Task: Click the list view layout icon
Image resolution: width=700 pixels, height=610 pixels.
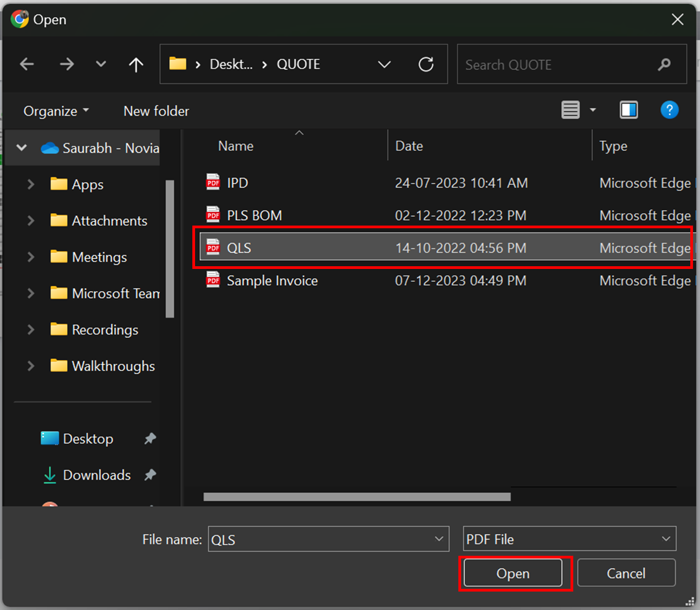Action: coord(571,111)
